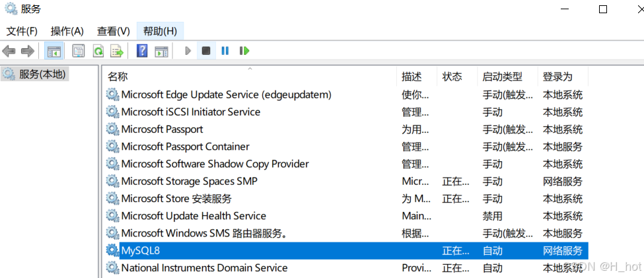Click 正在... status in MySQL8 row
The image size is (644, 278).
coord(456,250)
